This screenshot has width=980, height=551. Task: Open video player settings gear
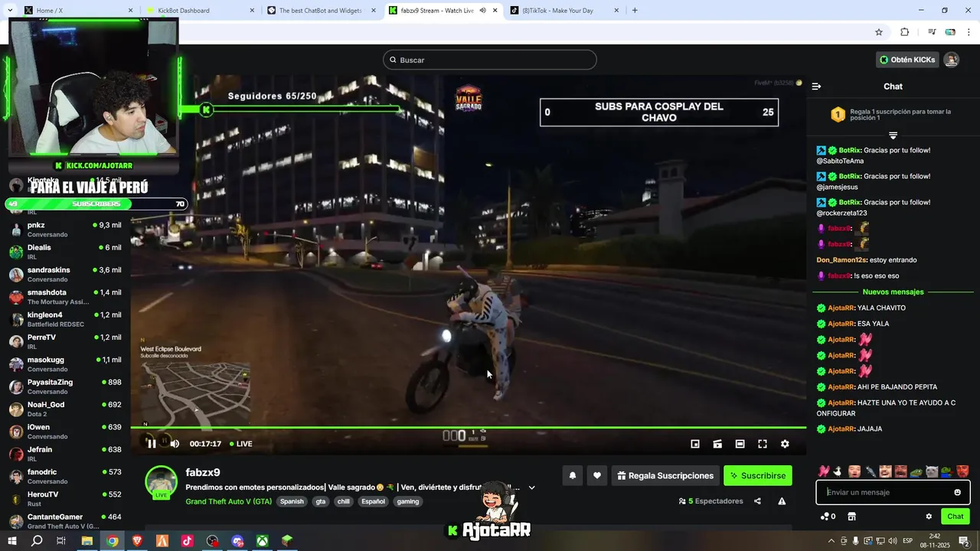point(785,444)
